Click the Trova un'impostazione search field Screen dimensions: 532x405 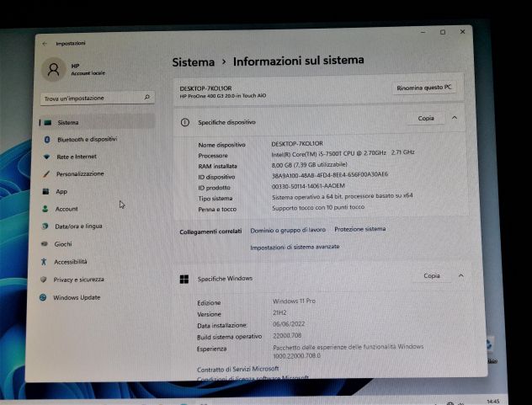coord(98,98)
